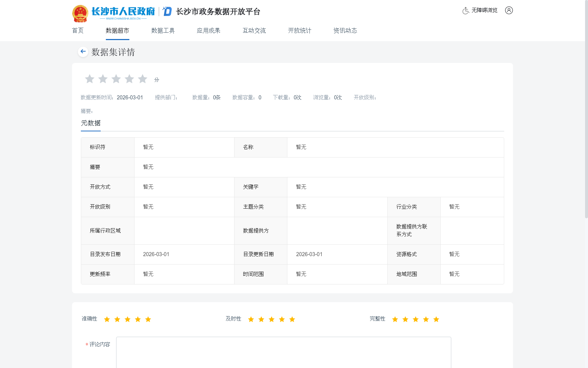The image size is (588, 368).
Task: Go to 首页 in navigation
Action: pos(78,31)
